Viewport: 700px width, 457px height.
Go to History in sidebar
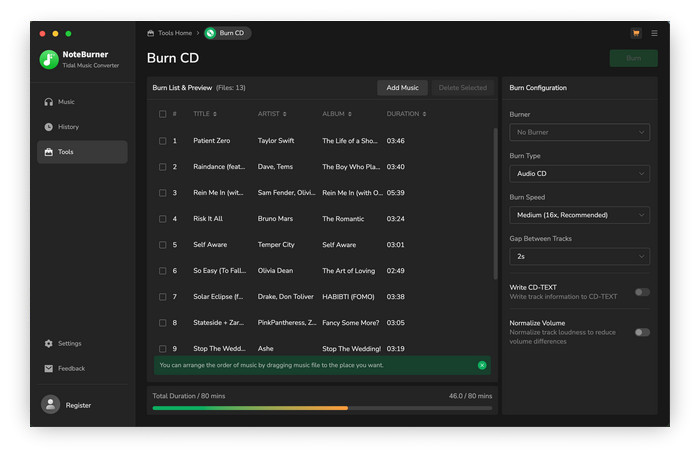82,127
